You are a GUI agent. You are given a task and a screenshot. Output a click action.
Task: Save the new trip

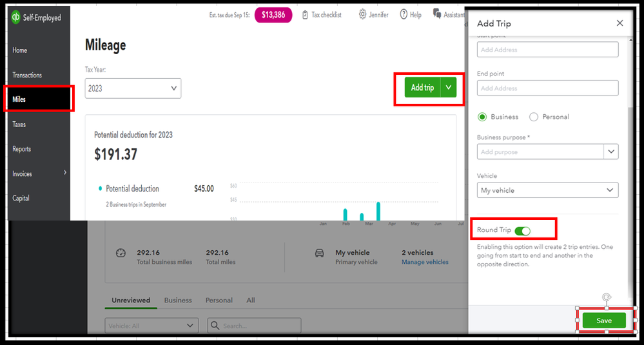point(604,320)
